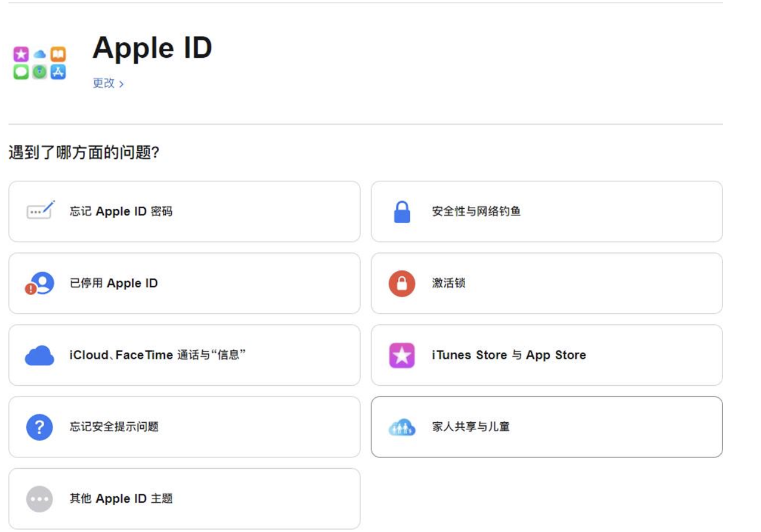Open the 更改 link under Apple ID

click(x=108, y=83)
